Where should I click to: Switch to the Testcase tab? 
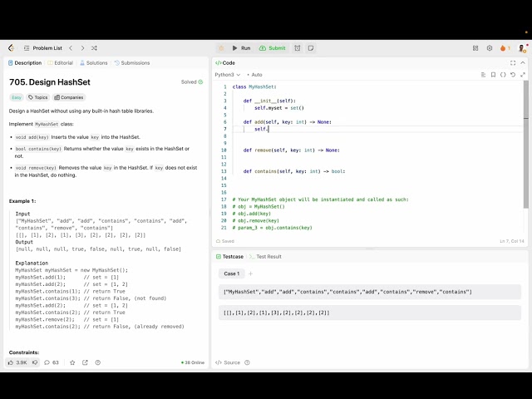point(229,257)
